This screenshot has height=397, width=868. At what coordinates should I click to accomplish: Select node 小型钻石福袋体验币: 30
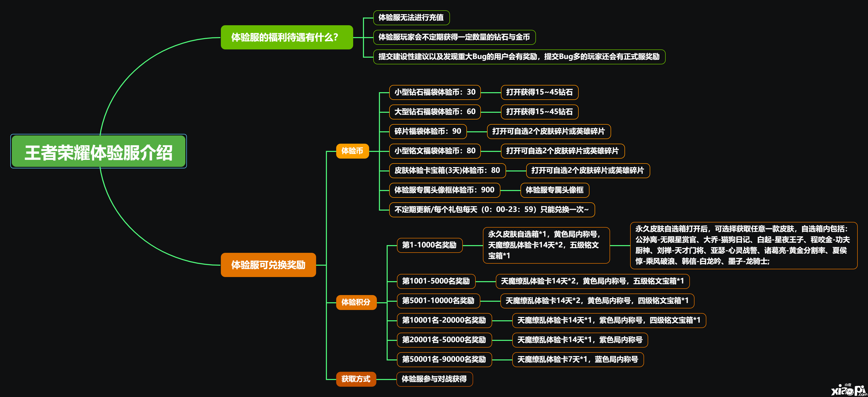tap(435, 92)
